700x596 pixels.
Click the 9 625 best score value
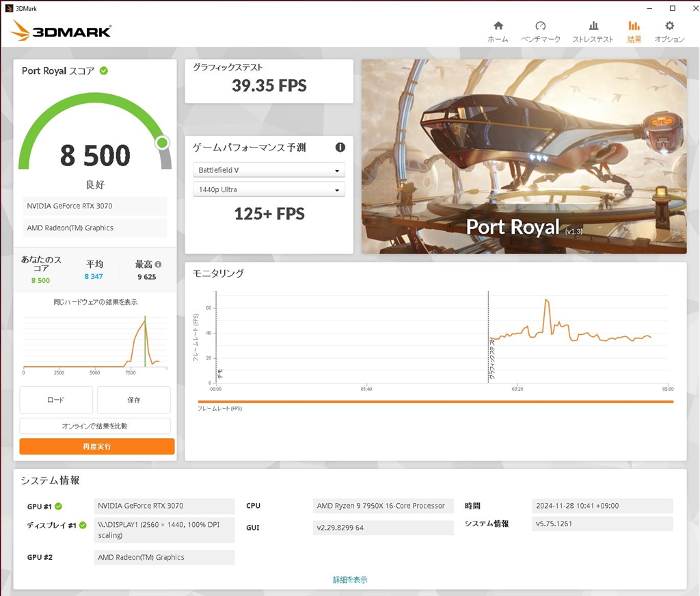(147, 277)
